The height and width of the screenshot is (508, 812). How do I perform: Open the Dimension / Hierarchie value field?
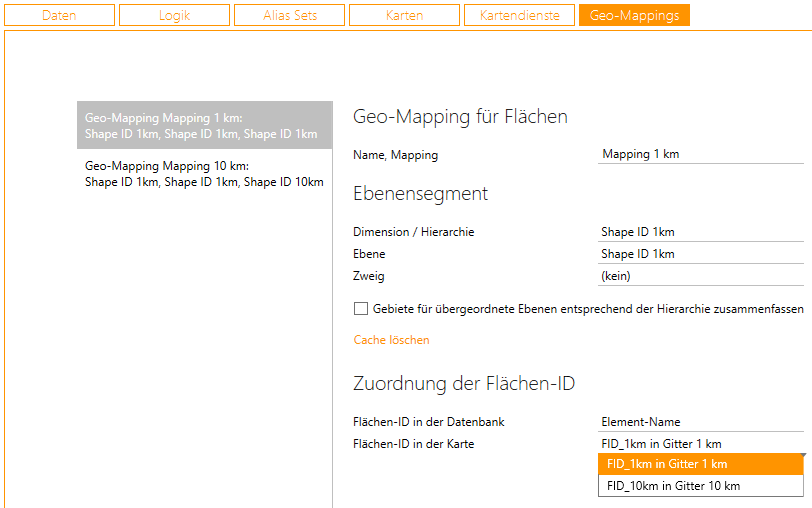pyautogui.click(x=700, y=232)
